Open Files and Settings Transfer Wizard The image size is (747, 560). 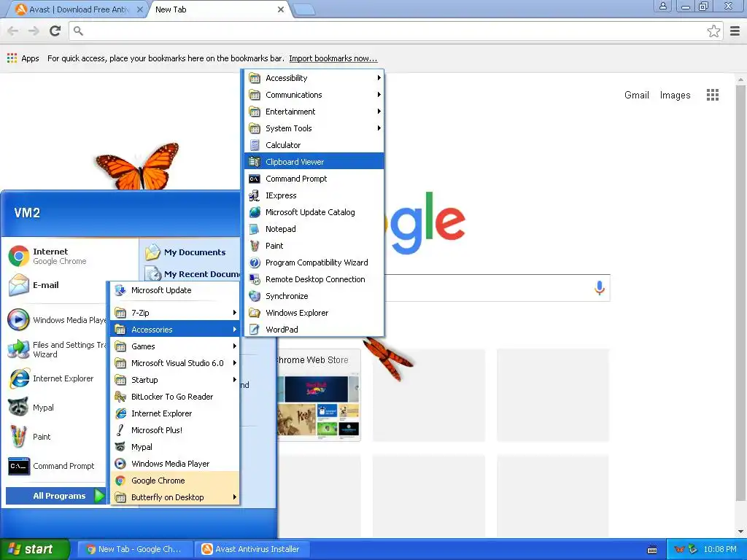coord(56,349)
